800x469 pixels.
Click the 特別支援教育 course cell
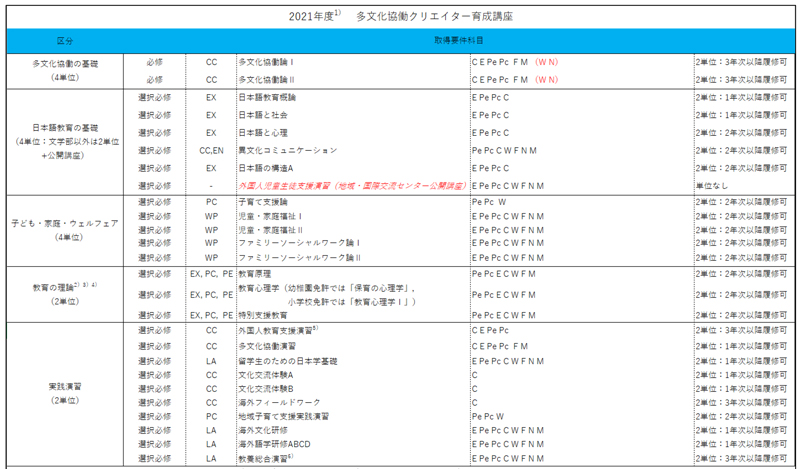(x=263, y=315)
